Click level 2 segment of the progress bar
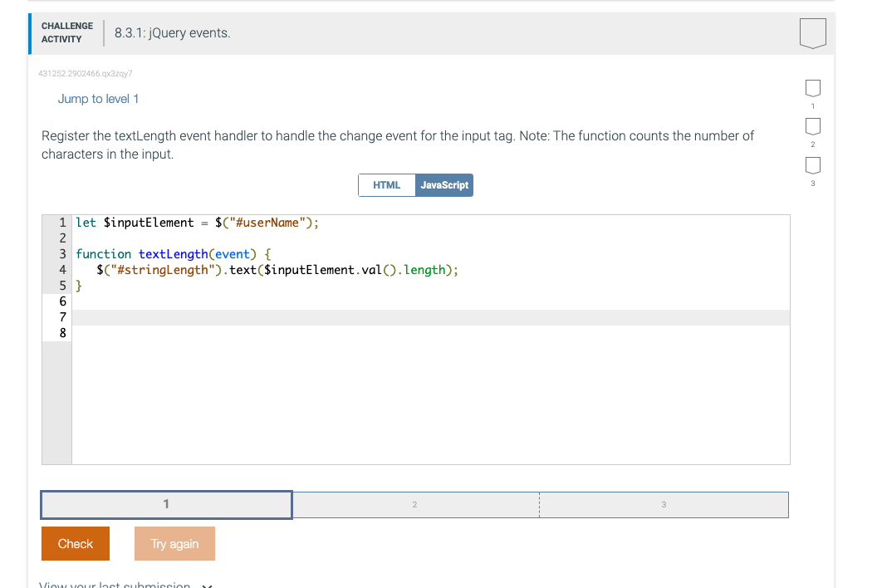The height and width of the screenshot is (588, 877). point(414,504)
